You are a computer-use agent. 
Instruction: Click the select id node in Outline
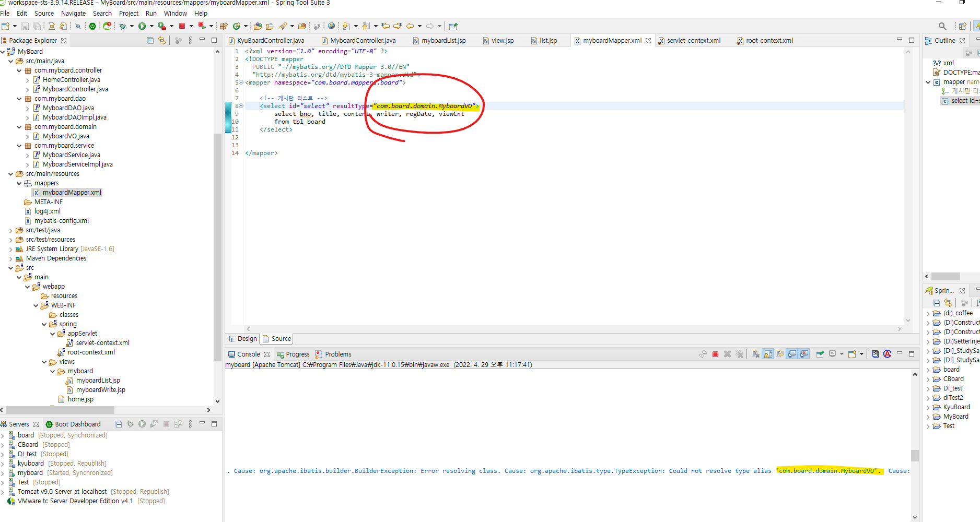tap(960, 101)
